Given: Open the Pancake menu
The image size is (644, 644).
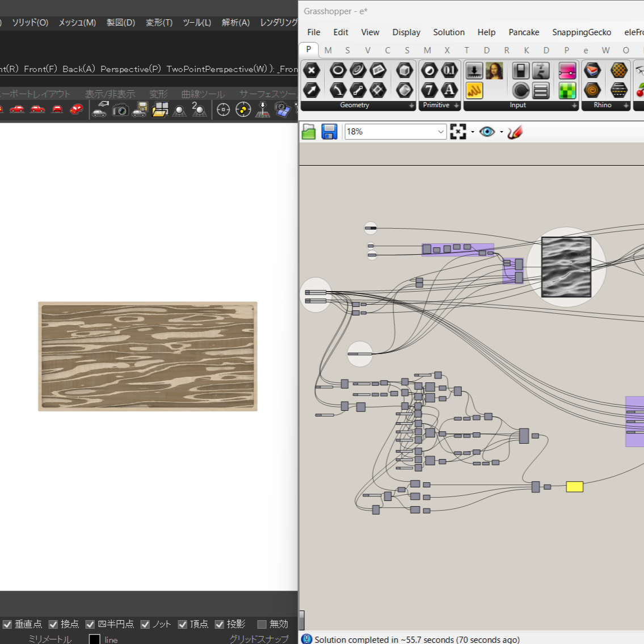Looking at the screenshot, I should 524,32.
